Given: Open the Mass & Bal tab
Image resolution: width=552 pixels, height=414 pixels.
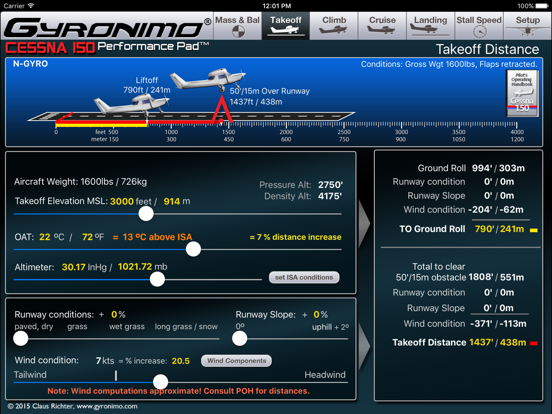Looking at the screenshot, I should (238, 26).
